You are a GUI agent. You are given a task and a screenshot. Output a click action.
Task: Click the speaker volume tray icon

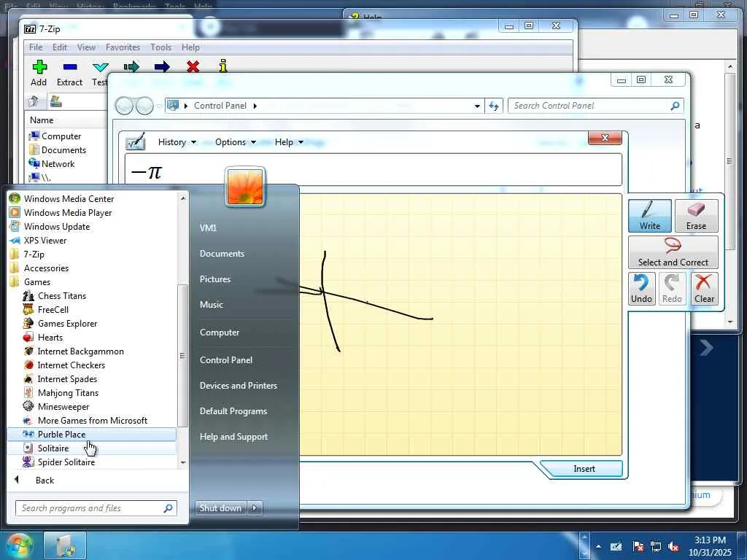(673, 547)
